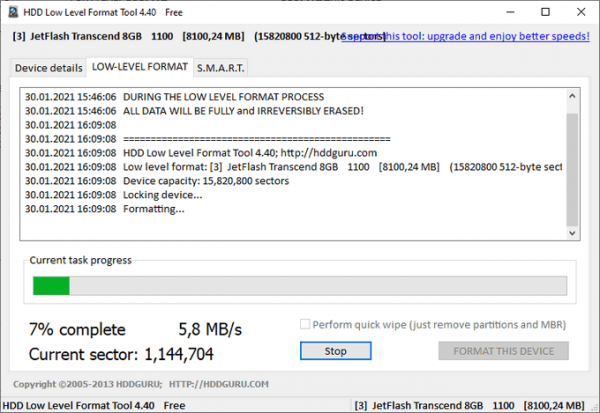
Task: Click the Stop button
Action: point(336,351)
